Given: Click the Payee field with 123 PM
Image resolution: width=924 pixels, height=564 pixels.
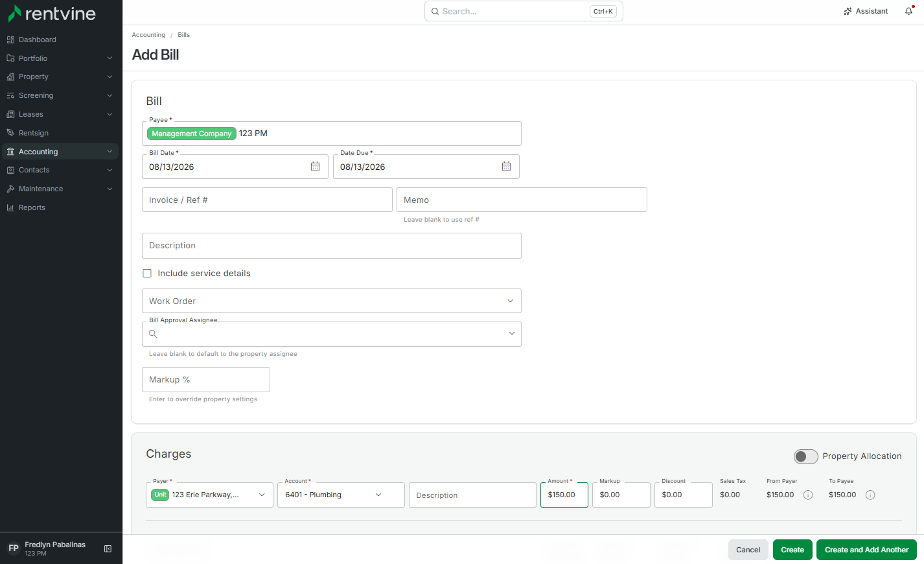Looking at the screenshot, I should [x=332, y=134].
